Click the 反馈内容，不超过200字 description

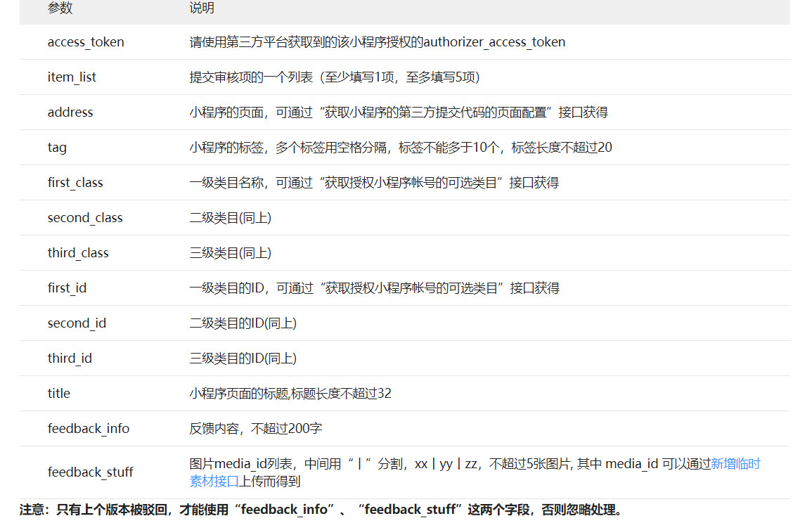click(x=255, y=429)
